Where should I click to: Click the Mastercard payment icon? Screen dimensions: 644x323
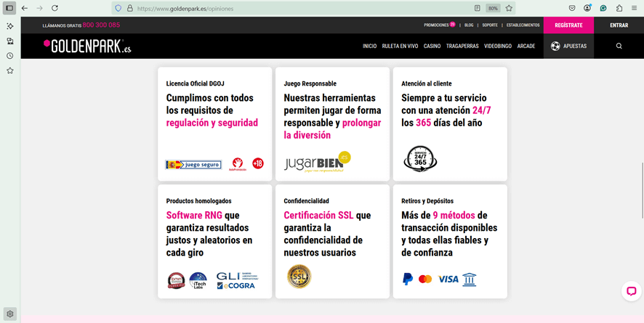(425, 279)
